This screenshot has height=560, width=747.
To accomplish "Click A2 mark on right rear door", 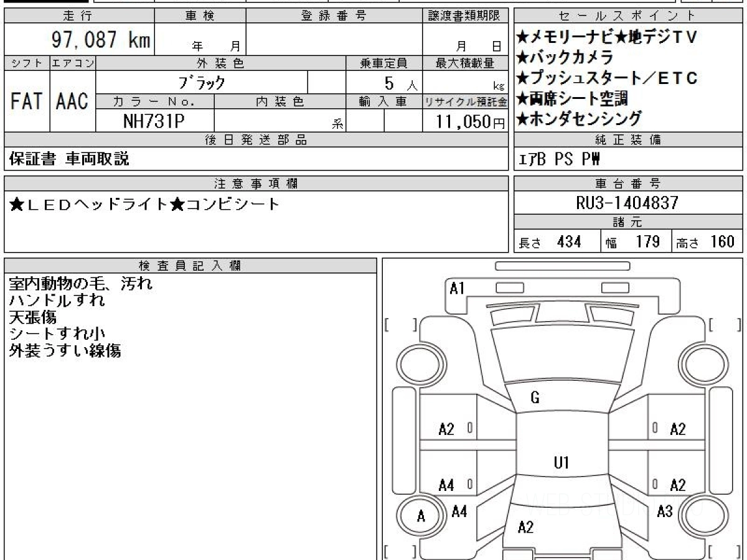I will point(678,485).
